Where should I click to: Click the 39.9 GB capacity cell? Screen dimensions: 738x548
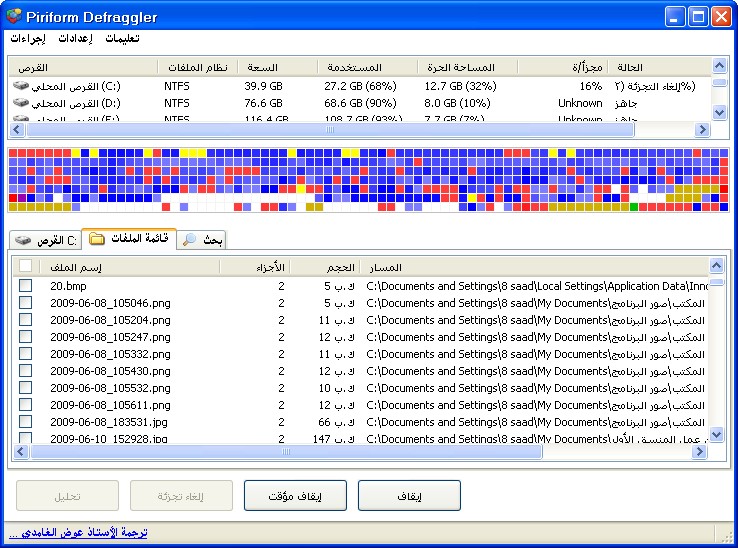263,86
